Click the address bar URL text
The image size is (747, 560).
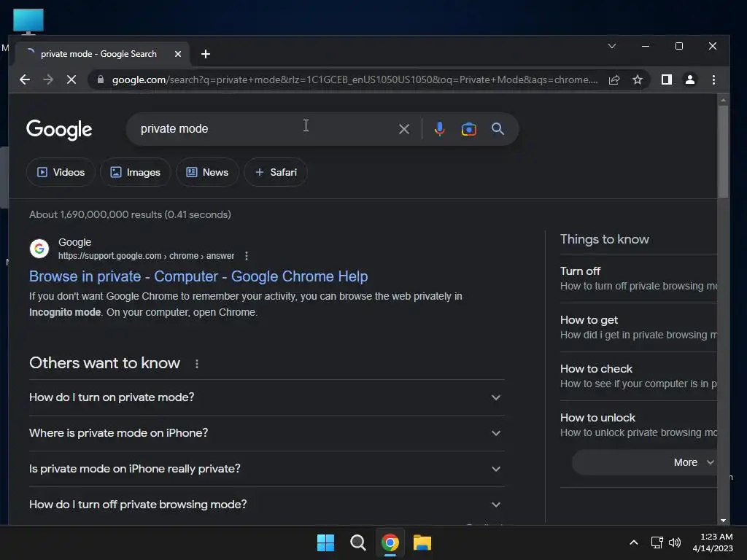355,79
